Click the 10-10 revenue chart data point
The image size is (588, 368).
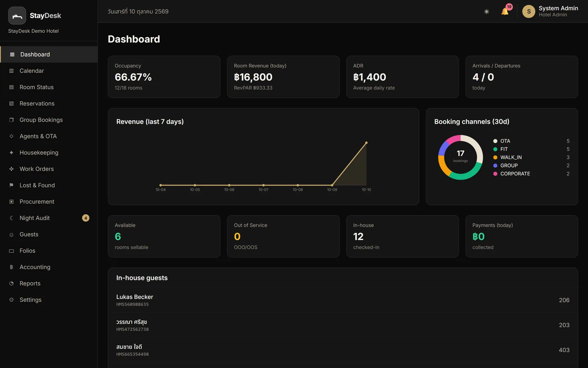366,143
